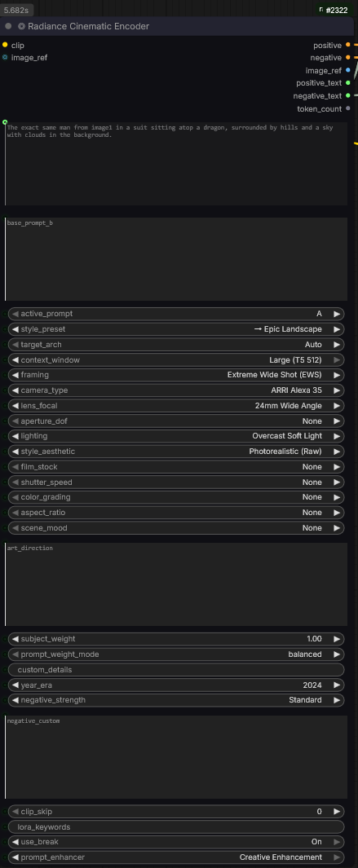The image size is (358, 868).
Task: Click the positive_text green output dot
Action: coord(347,82)
